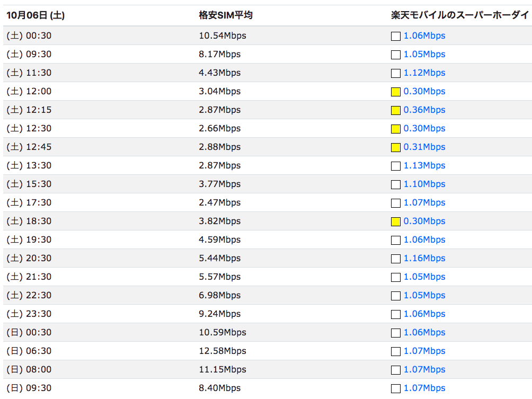Open the 0.30Mbps link in Saturday 12:30 row
Viewport: 532px width, 399px height.
(424, 128)
